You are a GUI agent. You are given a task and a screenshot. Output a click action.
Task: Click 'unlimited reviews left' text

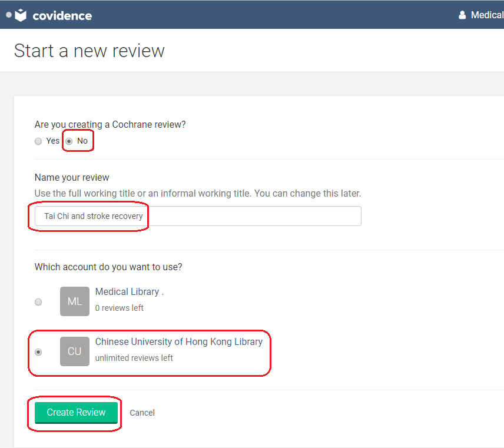134,358
